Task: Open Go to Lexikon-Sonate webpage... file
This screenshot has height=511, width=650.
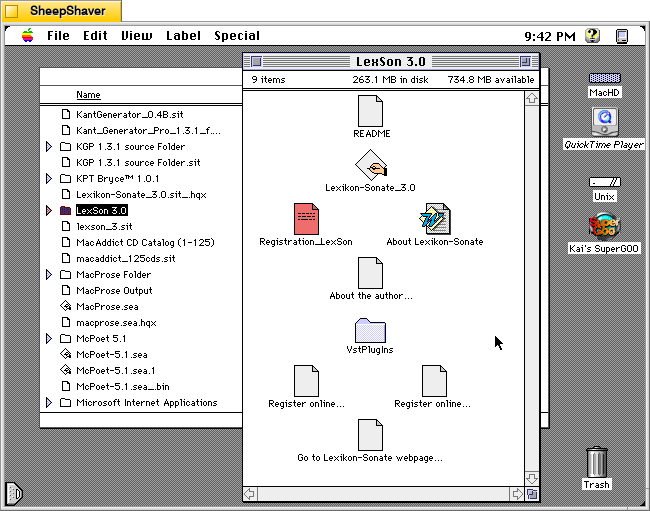Action: [x=370, y=435]
